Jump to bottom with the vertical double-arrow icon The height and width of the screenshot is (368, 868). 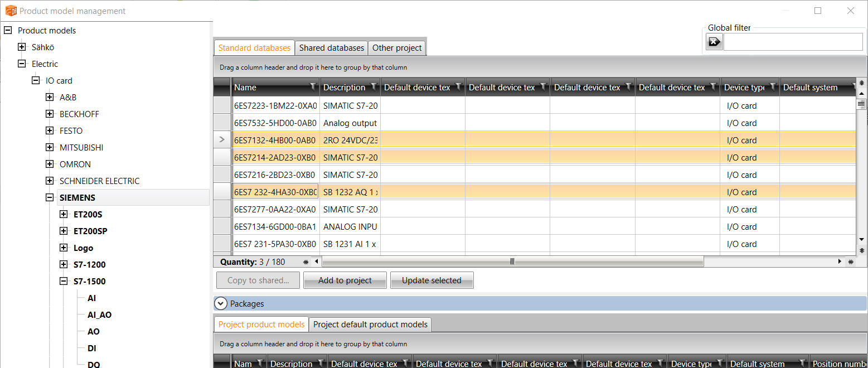[x=861, y=250]
